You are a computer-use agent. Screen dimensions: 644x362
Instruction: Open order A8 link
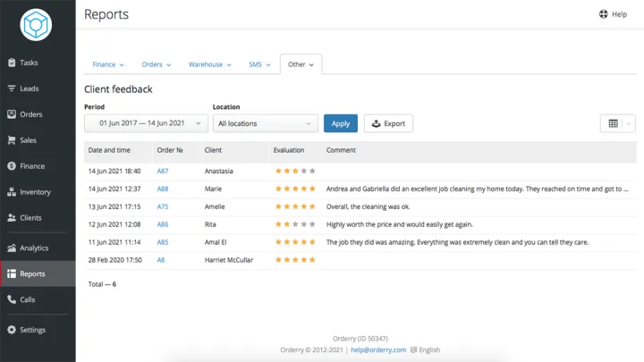click(x=161, y=260)
